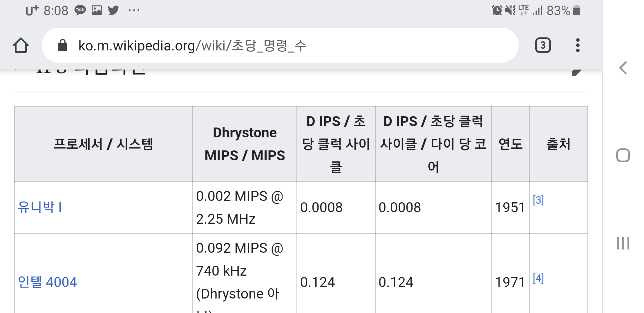This screenshot has width=644, height=313.
Task: Open the browser three-dot menu
Action: (578, 45)
